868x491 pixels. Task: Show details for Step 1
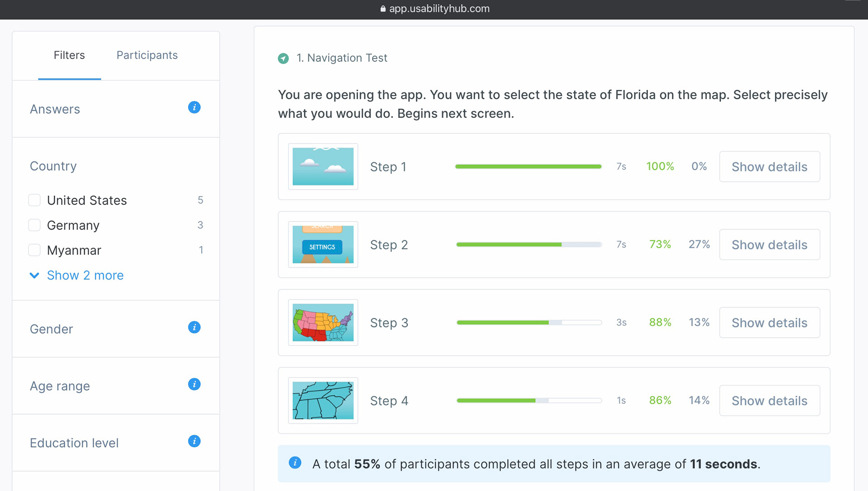[769, 167]
